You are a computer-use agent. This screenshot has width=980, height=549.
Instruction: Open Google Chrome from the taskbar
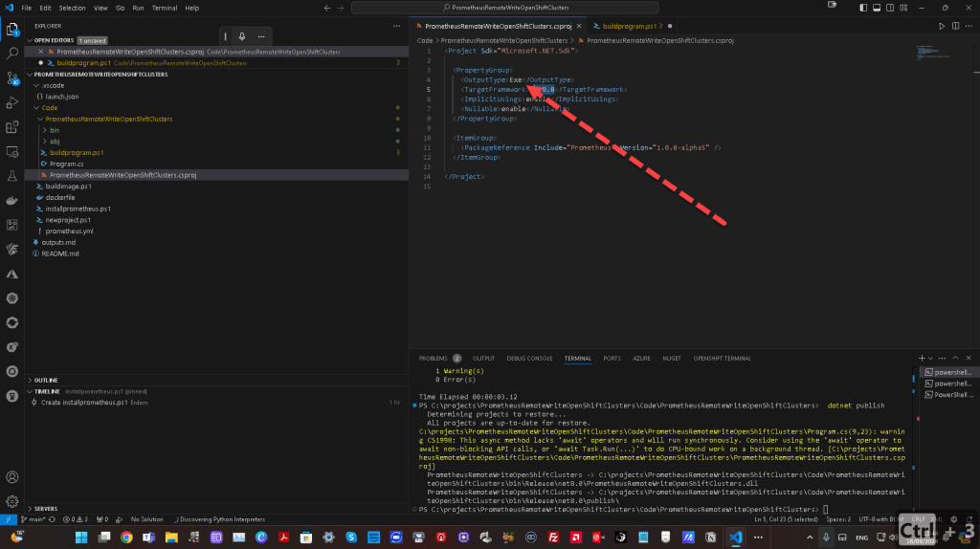coord(126,538)
